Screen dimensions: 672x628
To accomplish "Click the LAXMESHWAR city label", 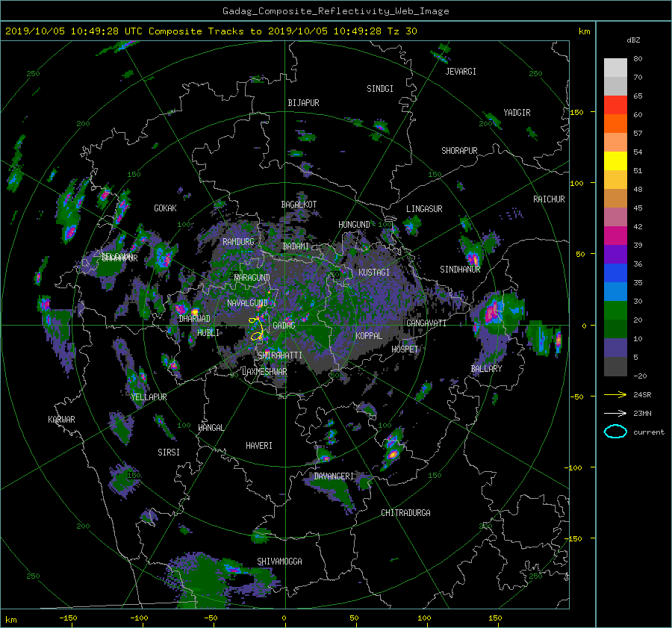I will pyautogui.click(x=264, y=372).
